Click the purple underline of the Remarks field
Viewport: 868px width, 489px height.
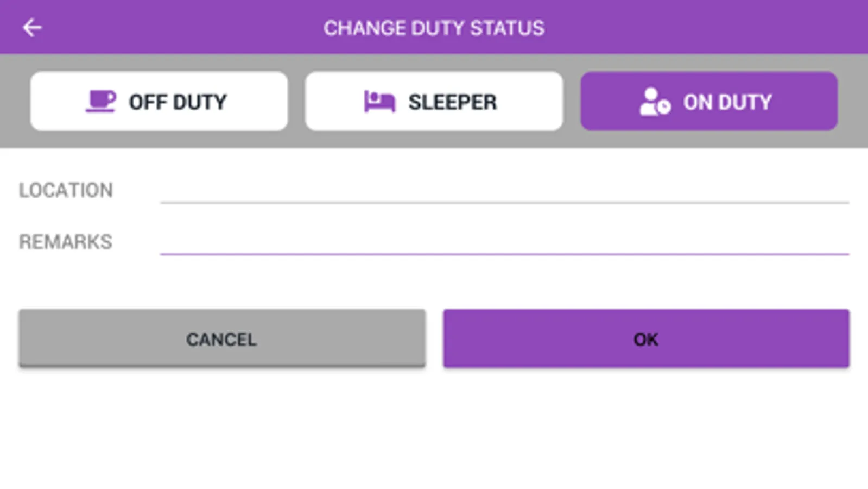click(504, 254)
